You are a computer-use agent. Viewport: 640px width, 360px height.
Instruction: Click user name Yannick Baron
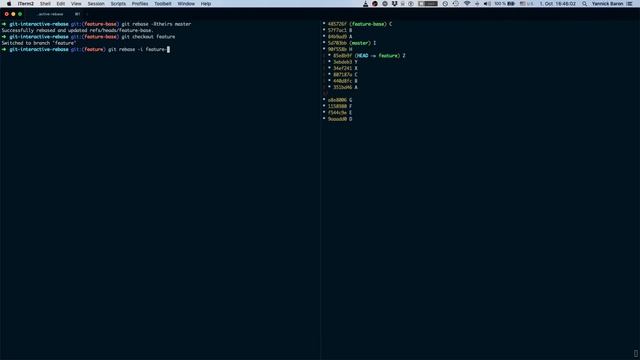coord(607,4)
